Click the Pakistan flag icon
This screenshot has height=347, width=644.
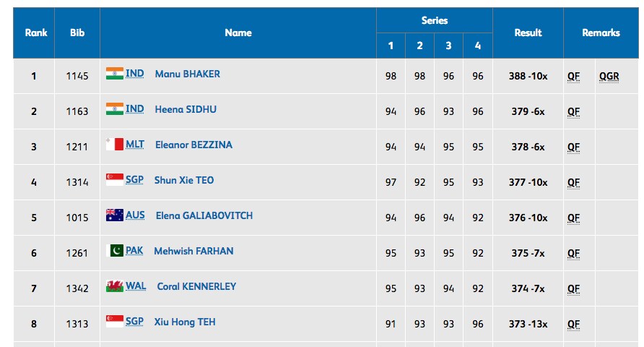115,250
